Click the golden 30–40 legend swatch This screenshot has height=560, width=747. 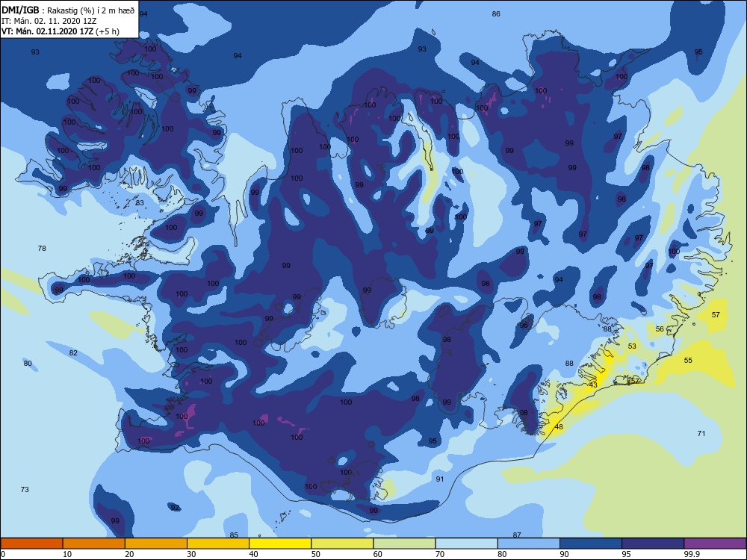point(218,544)
